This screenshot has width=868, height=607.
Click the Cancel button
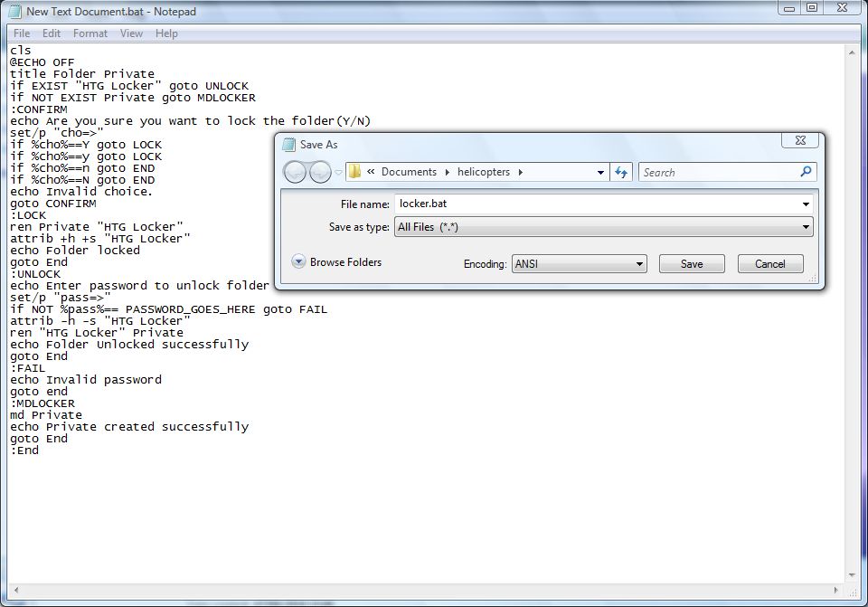pyautogui.click(x=769, y=263)
